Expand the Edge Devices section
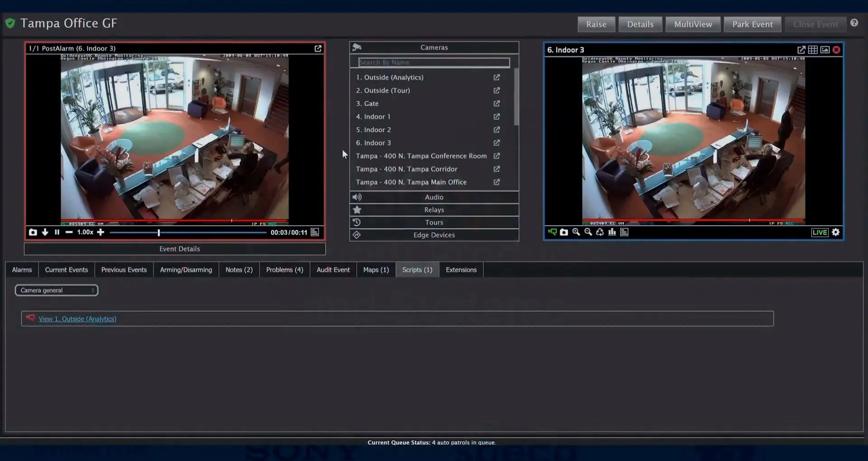This screenshot has width=868, height=461. pyautogui.click(x=434, y=235)
